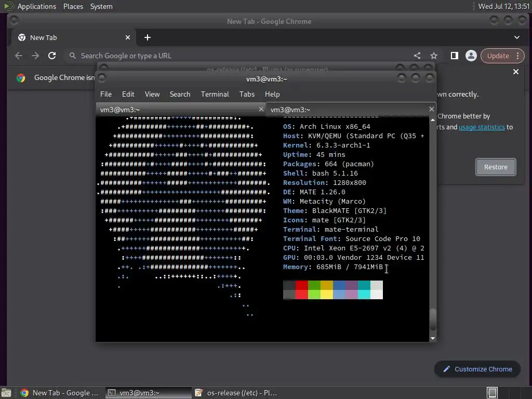Expand Chrome tab search chevron
532x399 pixels.
[517, 37]
